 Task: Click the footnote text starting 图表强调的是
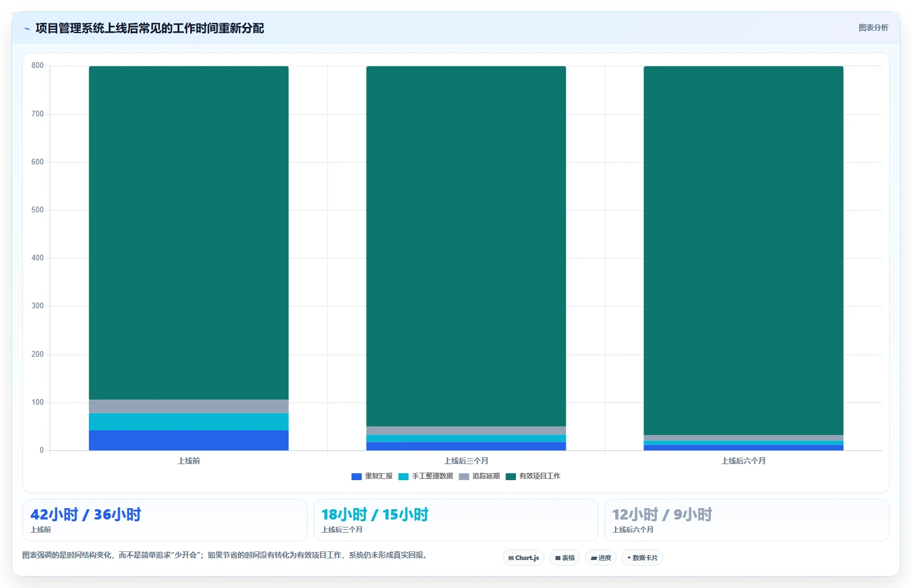pos(226,555)
